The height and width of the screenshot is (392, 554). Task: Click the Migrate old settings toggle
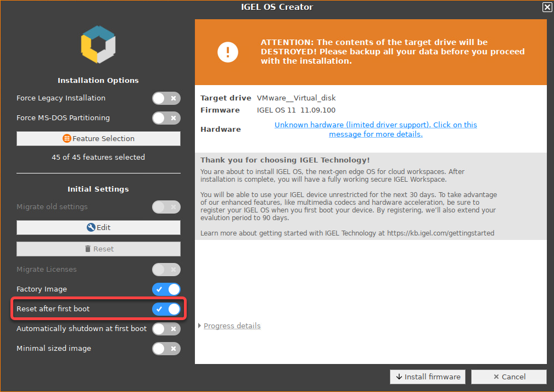tap(166, 207)
